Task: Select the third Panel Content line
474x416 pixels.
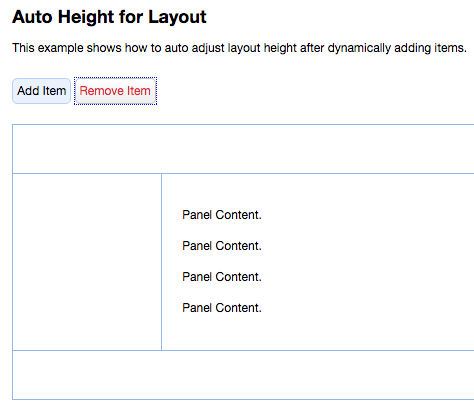Action: click(x=222, y=277)
